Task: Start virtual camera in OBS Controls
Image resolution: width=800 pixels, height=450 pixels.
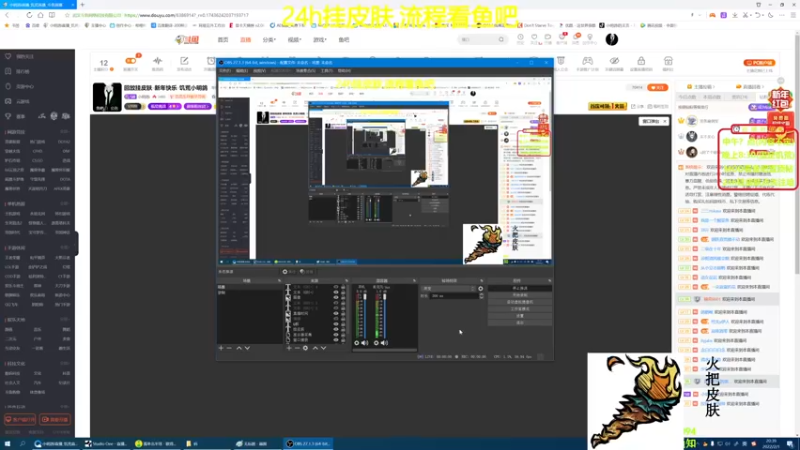Action: coord(520,302)
